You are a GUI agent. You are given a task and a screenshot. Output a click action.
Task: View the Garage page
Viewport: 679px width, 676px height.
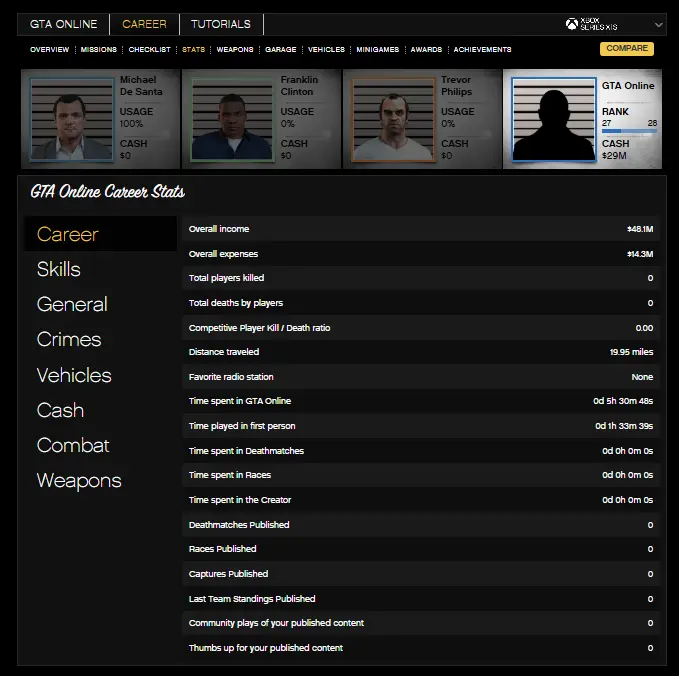(280, 49)
